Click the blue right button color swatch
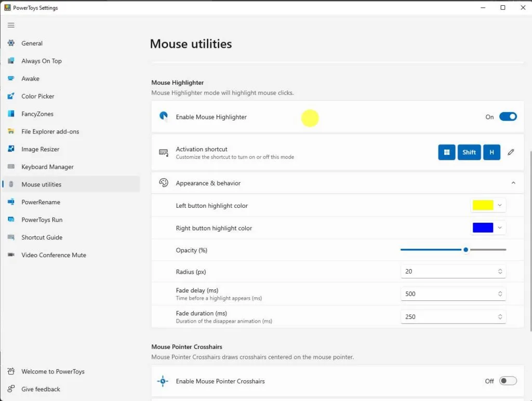 (483, 228)
